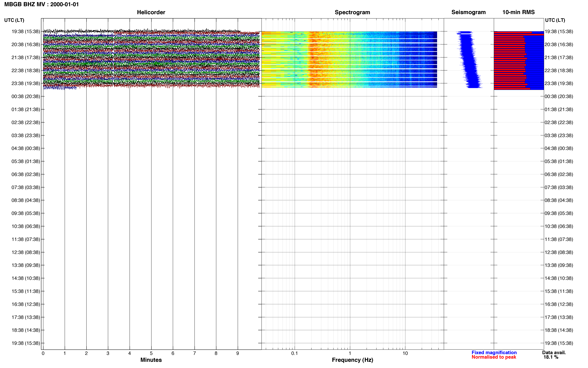Click right-axis time label '15:38 (11:38)'
Screen dimensions: 588x368
pyautogui.click(x=559, y=291)
